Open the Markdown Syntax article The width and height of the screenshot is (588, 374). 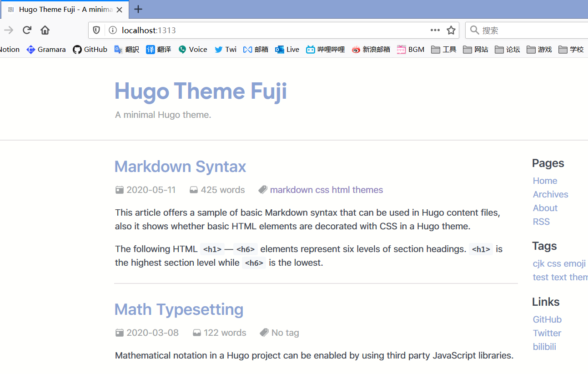[x=180, y=167]
